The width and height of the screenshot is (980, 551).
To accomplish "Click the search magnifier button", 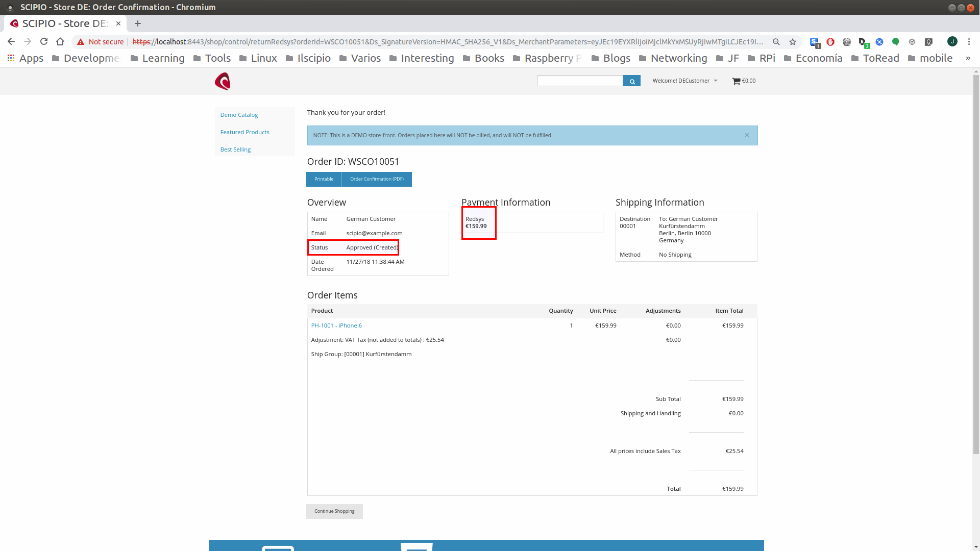I will (631, 81).
